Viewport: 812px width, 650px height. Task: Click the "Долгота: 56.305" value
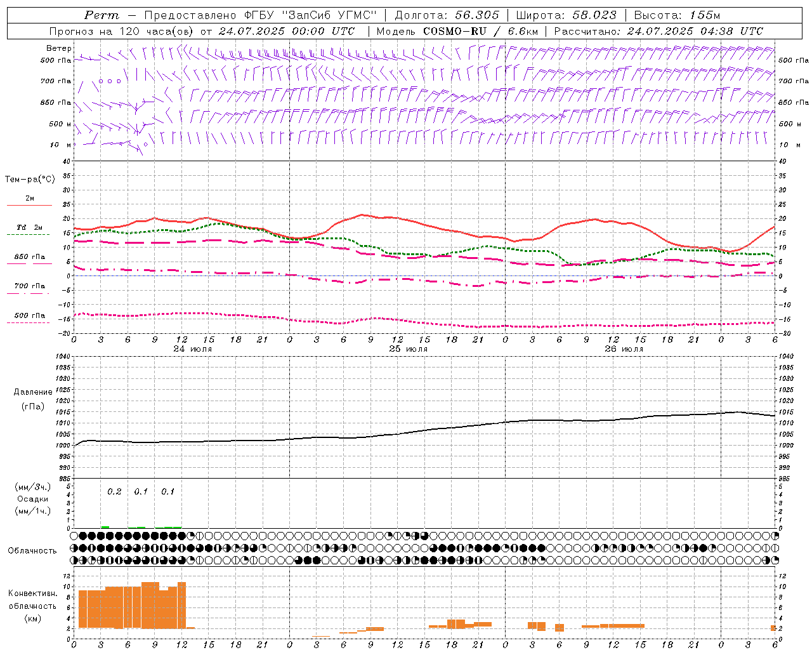coord(447,15)
